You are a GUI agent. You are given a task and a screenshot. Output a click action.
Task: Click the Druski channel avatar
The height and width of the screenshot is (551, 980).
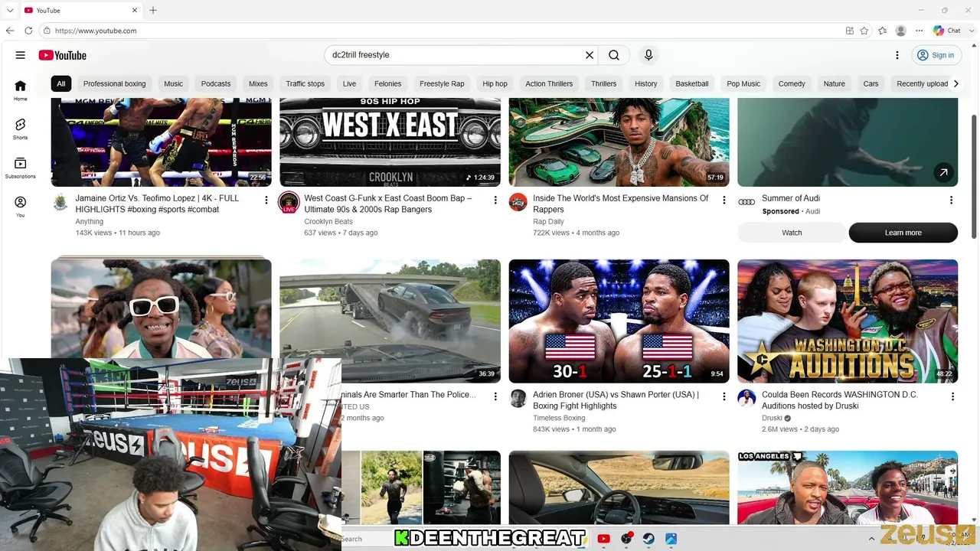coord(746,399)
